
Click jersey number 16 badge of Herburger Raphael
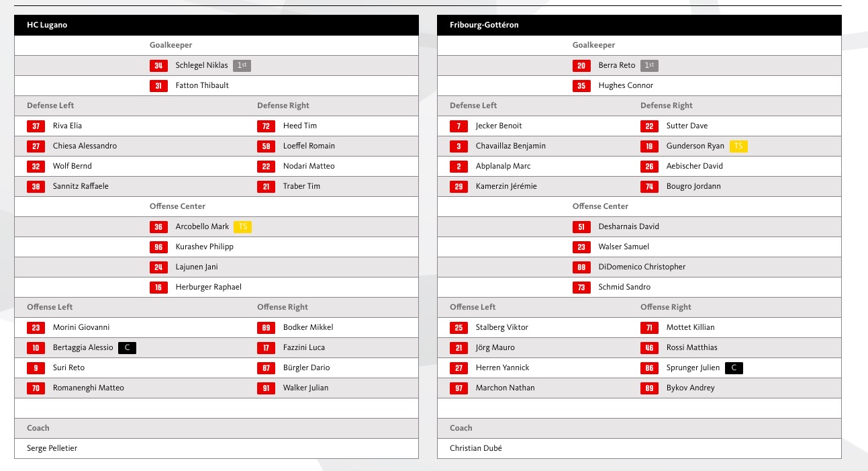[158, 287]
